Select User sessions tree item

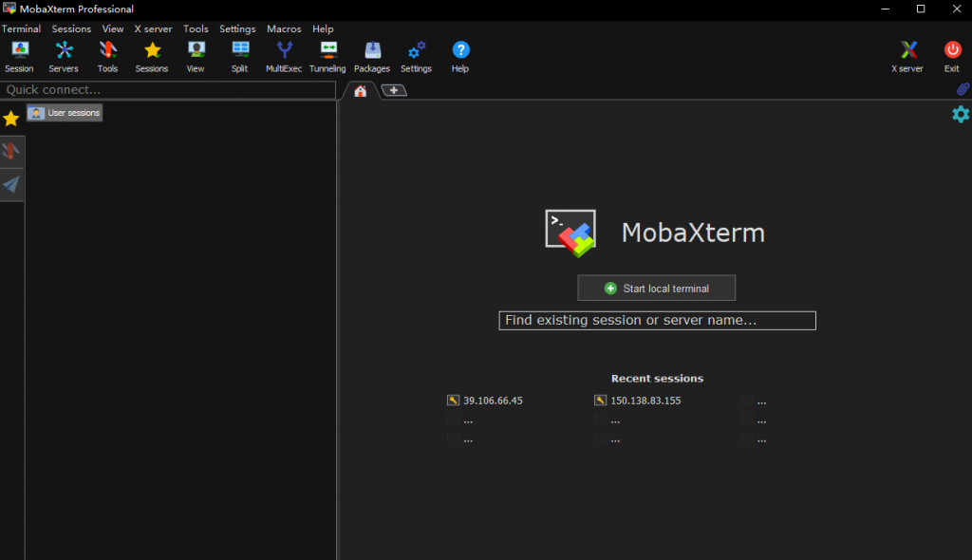click(x=65, y=113)
